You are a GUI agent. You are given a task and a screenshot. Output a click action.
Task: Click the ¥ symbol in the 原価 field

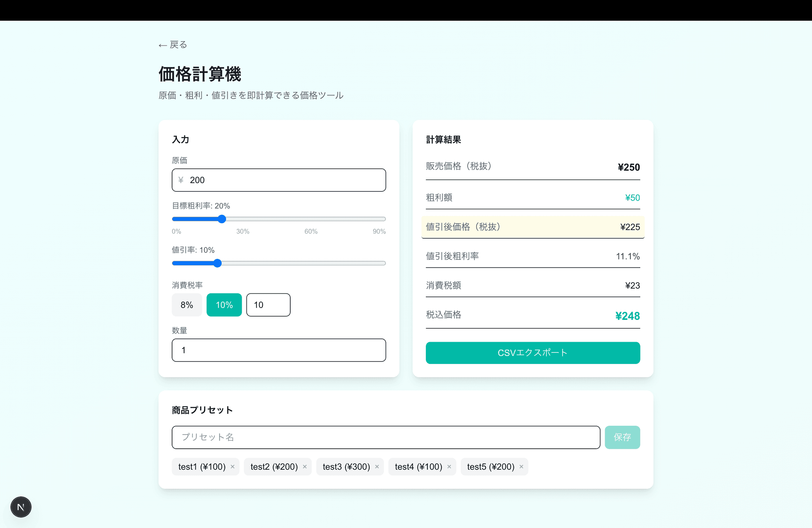(181, 180)
